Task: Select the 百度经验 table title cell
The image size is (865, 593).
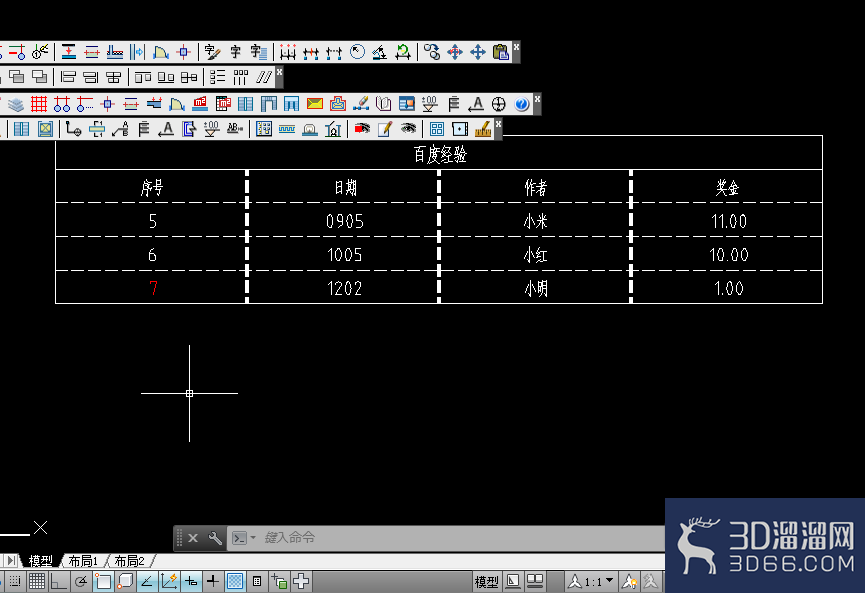Action: click(x=439, y=153)
